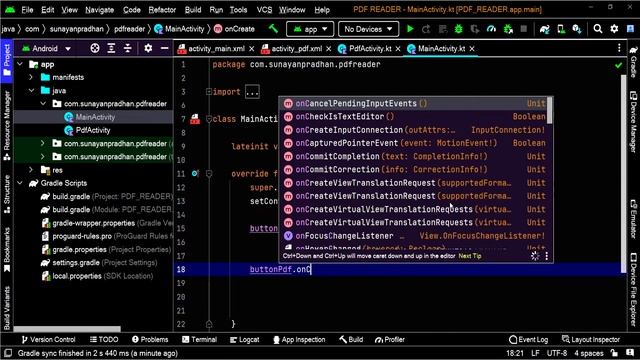Open completion popup three-dot options

pos(547,256)
